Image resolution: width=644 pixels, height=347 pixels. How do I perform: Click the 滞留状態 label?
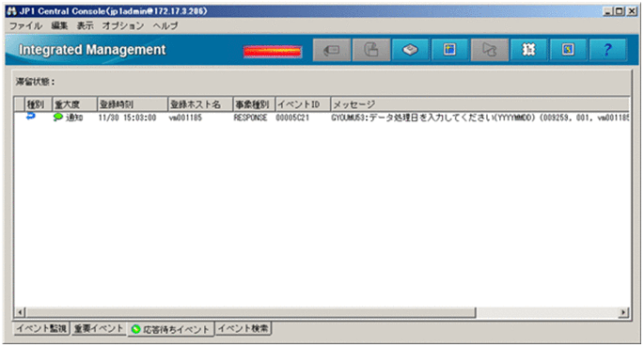point(36,82)
